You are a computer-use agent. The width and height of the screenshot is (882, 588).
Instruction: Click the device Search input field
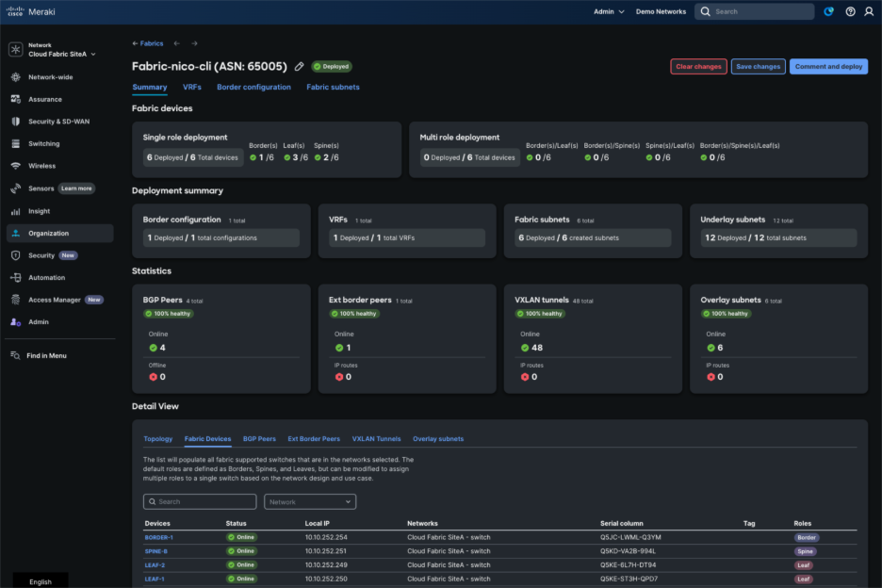(200, 502)
